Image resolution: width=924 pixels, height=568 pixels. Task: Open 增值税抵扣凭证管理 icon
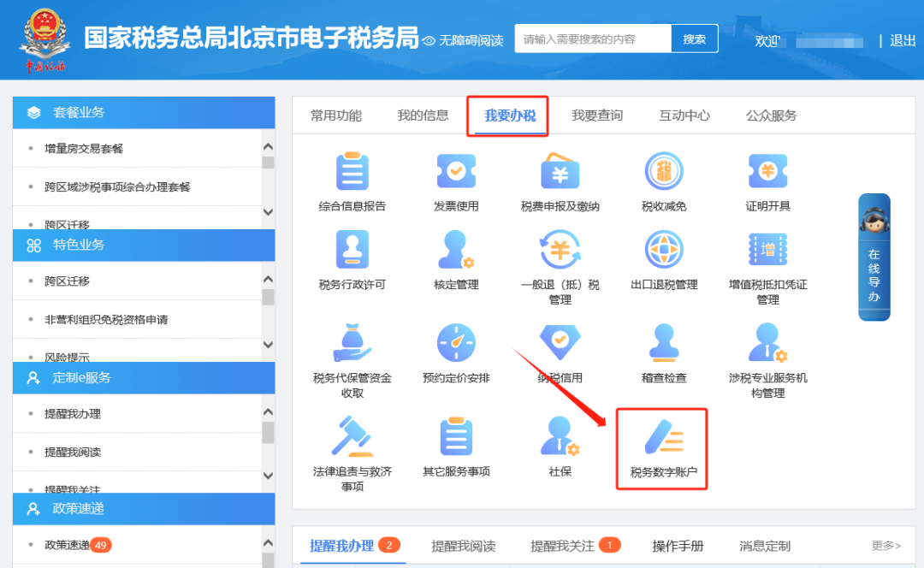(x=767, y=250)
